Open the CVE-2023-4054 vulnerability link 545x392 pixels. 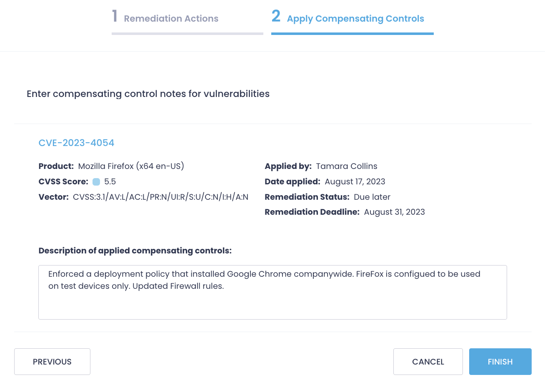coord(76,143)
